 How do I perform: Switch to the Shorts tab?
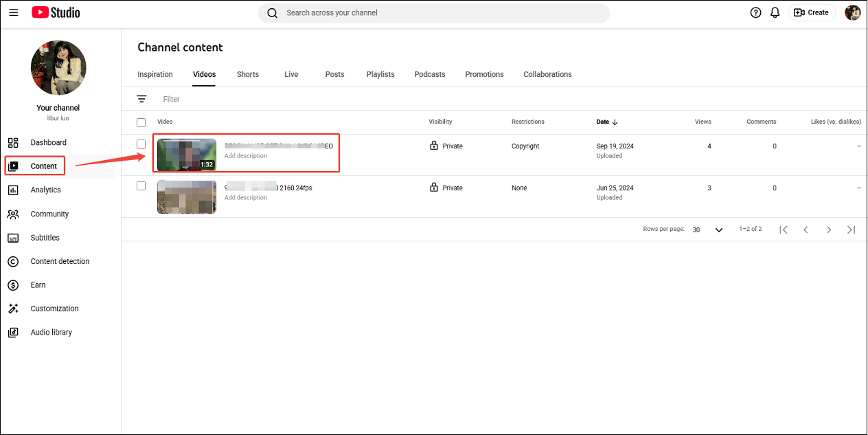click(247, 74)
